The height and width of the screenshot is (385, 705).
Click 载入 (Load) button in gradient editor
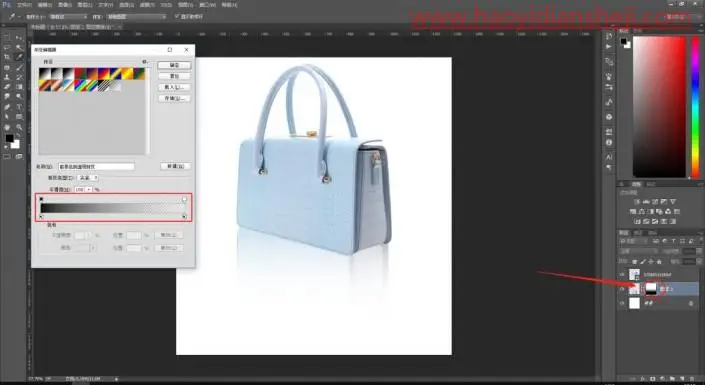[174, 87]
